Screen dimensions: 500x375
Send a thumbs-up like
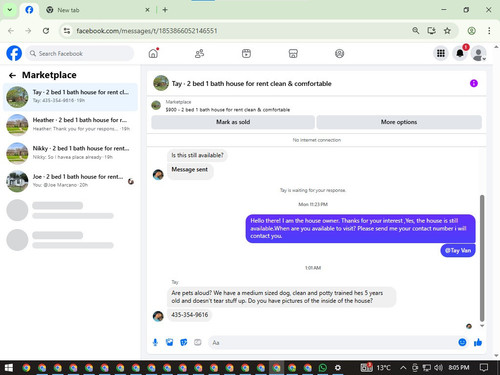click(x=478, y=342)
